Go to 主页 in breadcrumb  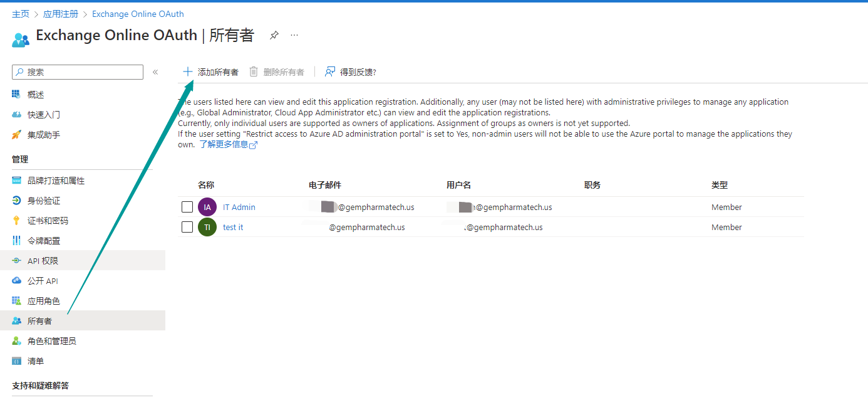[21, 14]
